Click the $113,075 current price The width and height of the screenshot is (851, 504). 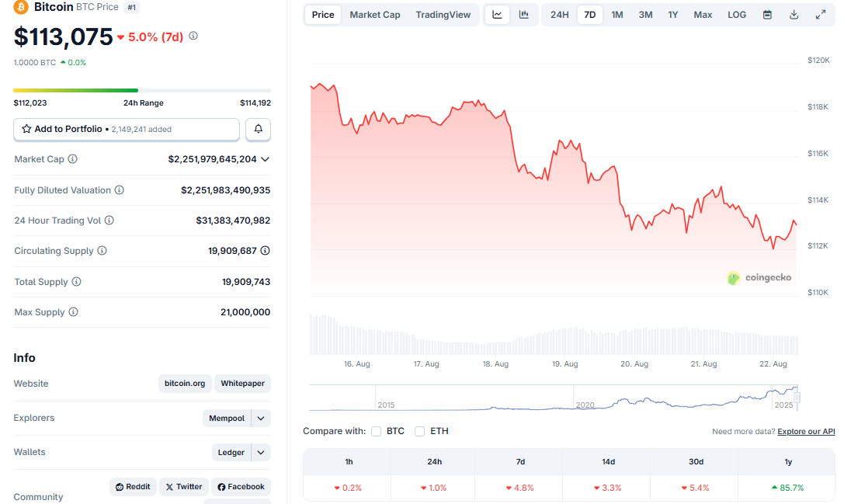(63, 37)
